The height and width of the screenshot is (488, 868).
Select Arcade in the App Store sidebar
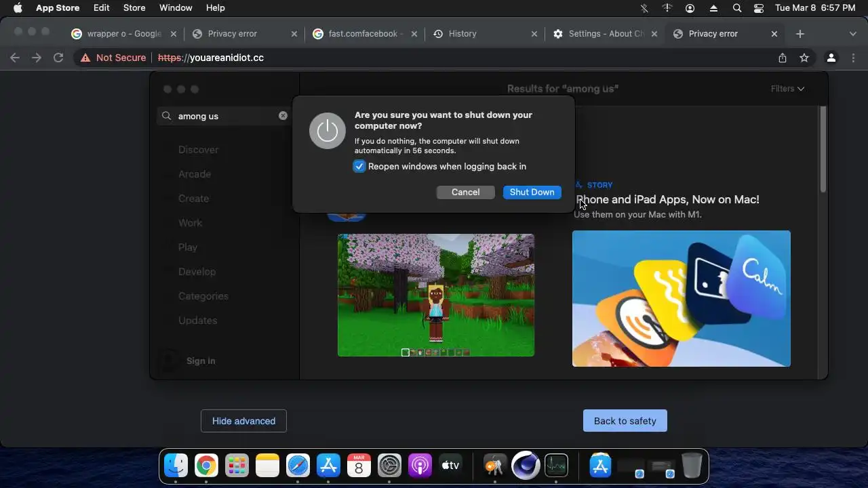[x=195, y=174]
